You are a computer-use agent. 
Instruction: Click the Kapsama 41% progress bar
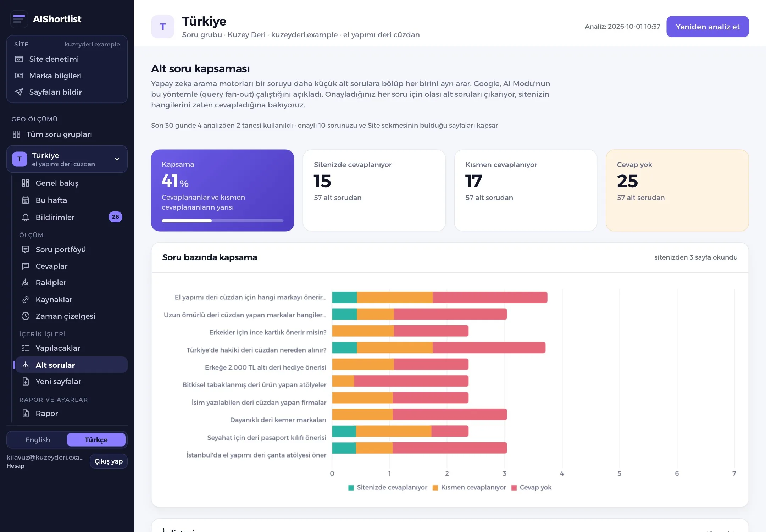(x=222, y=221)
